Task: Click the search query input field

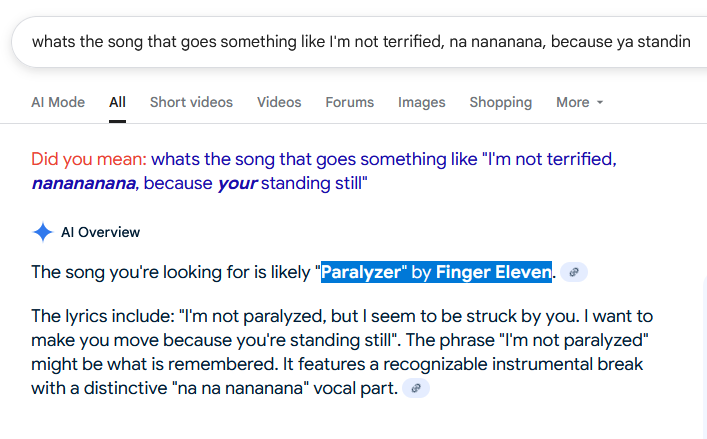Action: pyautogui.click(x=360, y=42)
